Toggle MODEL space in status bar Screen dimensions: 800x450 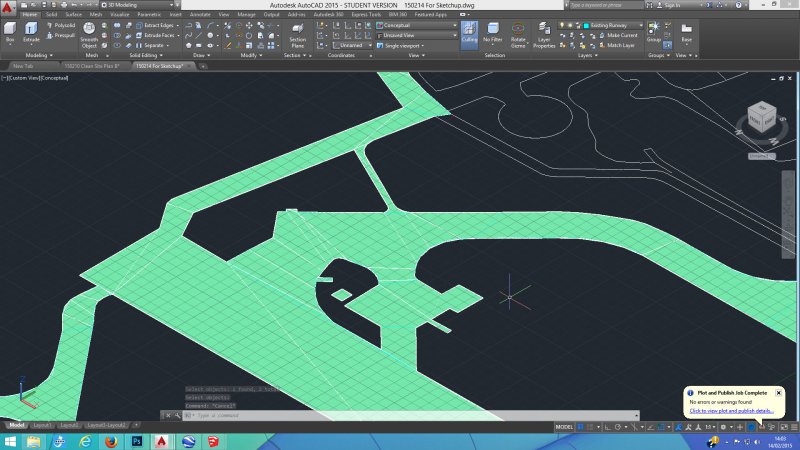pos(564,426)
